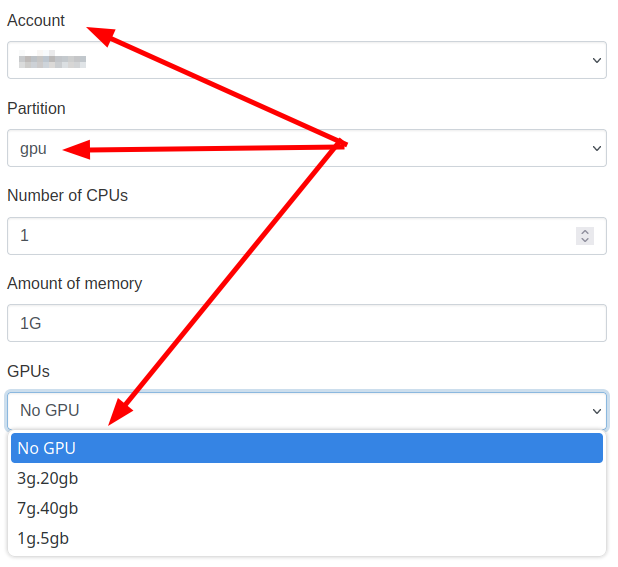
Task: Click the chevron arrow on the GPUs dropdown
Action: 597,411
